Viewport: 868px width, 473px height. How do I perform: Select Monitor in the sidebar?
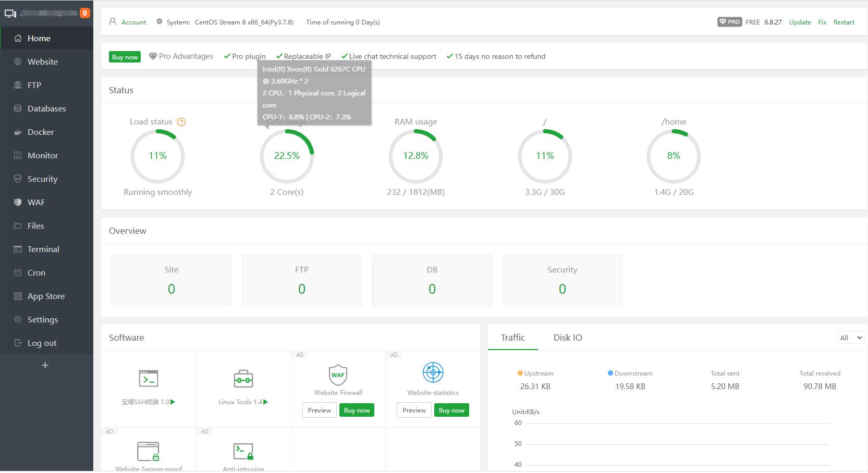pos(46,155)
